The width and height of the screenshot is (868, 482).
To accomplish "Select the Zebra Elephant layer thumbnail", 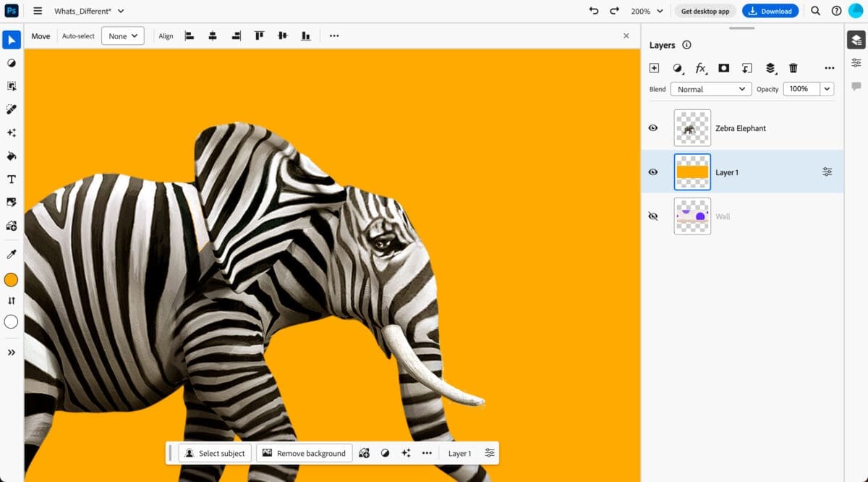I will coord(692,128).
